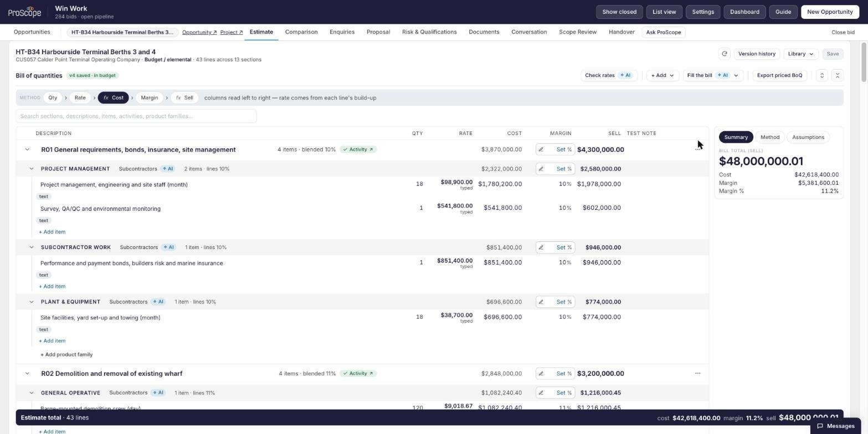Click the ProScope logo
This screenshot has width=868, height=434.
(24, 12)
